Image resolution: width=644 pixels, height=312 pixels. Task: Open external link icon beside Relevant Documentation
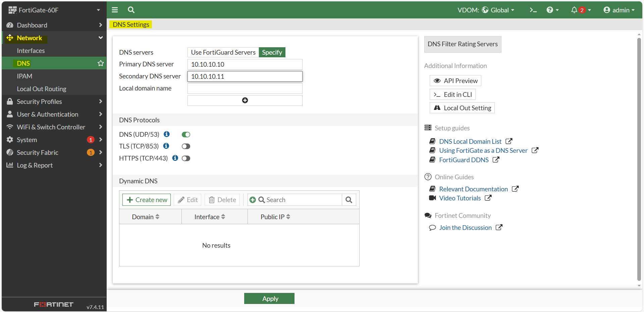point(515,189)
